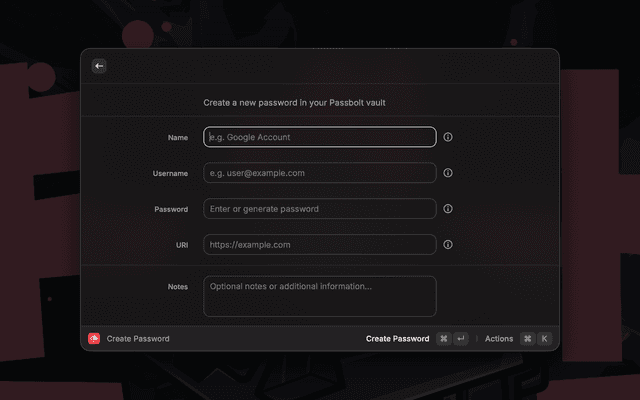Click the Create Password title in footer left
The height and width of the screenshot is (400, 640).
(138, 339)
